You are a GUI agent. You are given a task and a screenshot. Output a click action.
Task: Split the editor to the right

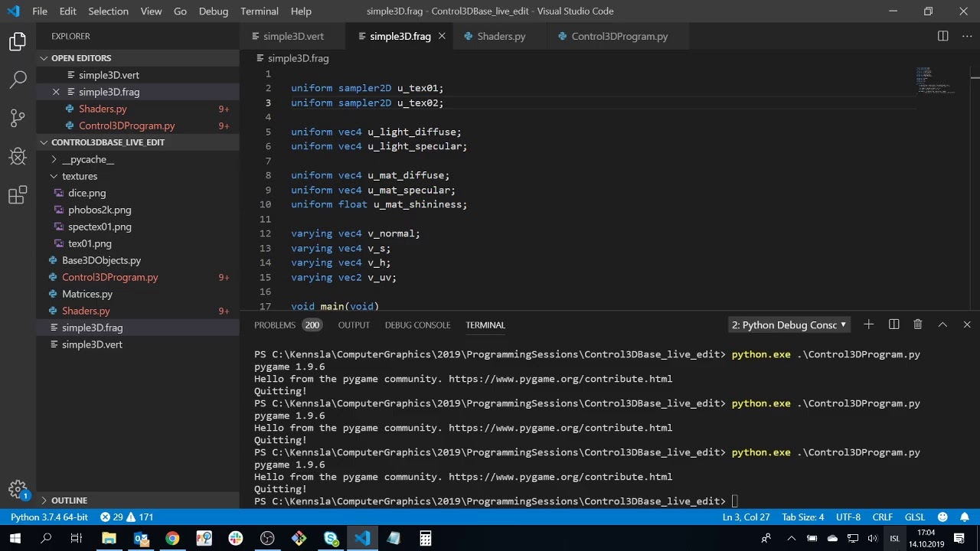pos(942,36)
